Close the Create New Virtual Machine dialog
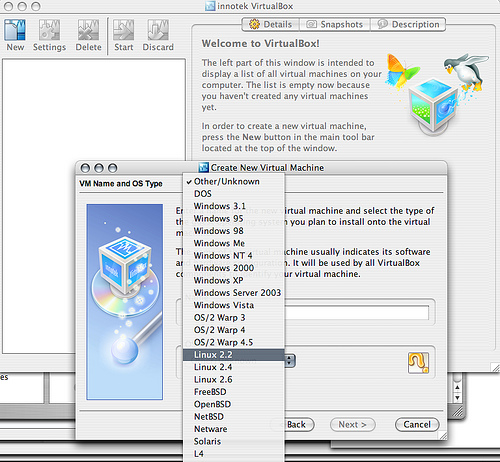 [85, 168]
